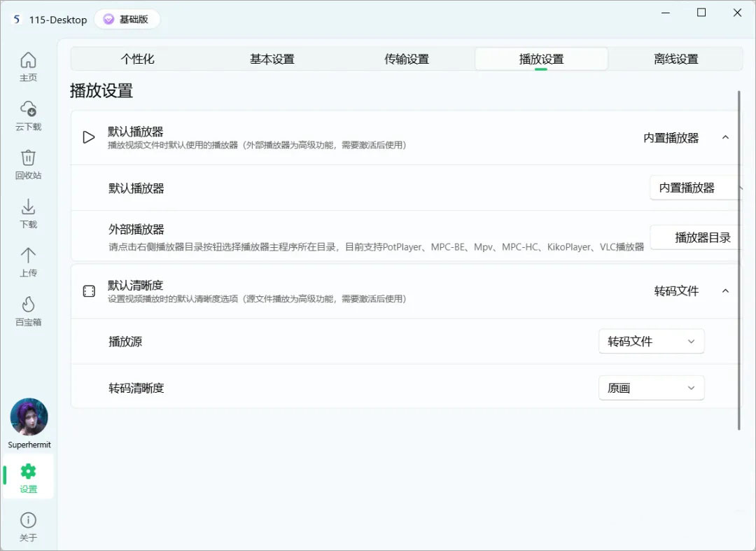Switch to the 个性化 tab
Image resolution: width=756 pixels, height=551 pixels.
click(137, 59)
